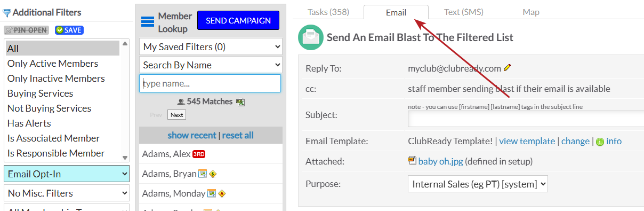Open the Purpose dropdown
The height and width of the screenshot is (211, 644).
coord(478,184)
